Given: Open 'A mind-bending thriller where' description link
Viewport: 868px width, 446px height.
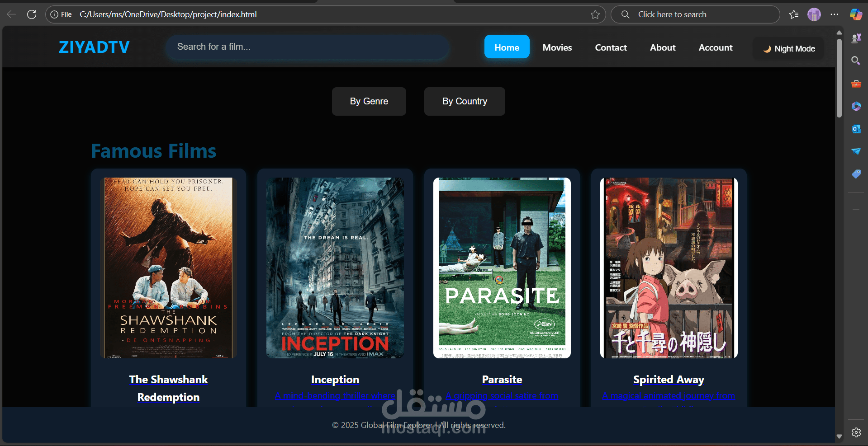Looking at the screenshot, I should tap(335, 396).
